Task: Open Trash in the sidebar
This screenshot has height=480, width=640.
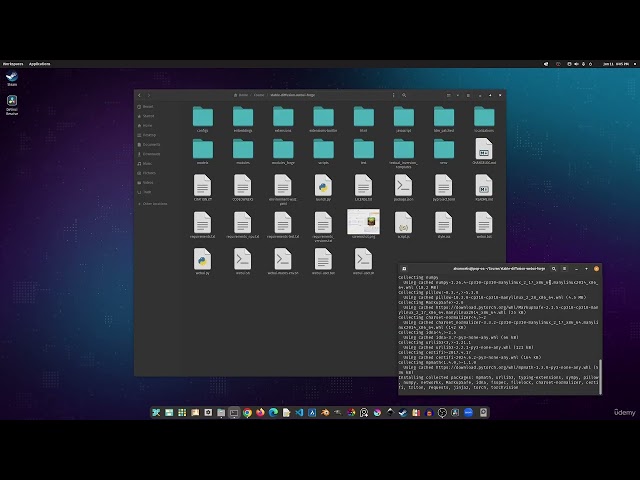Action: coord(144,192)
